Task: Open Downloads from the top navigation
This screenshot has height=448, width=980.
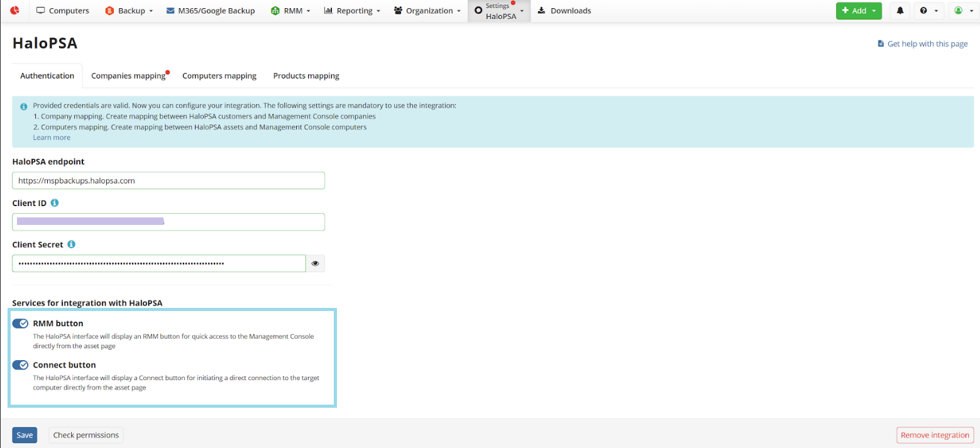Action: pyautogui.click(x=564, y=11)
